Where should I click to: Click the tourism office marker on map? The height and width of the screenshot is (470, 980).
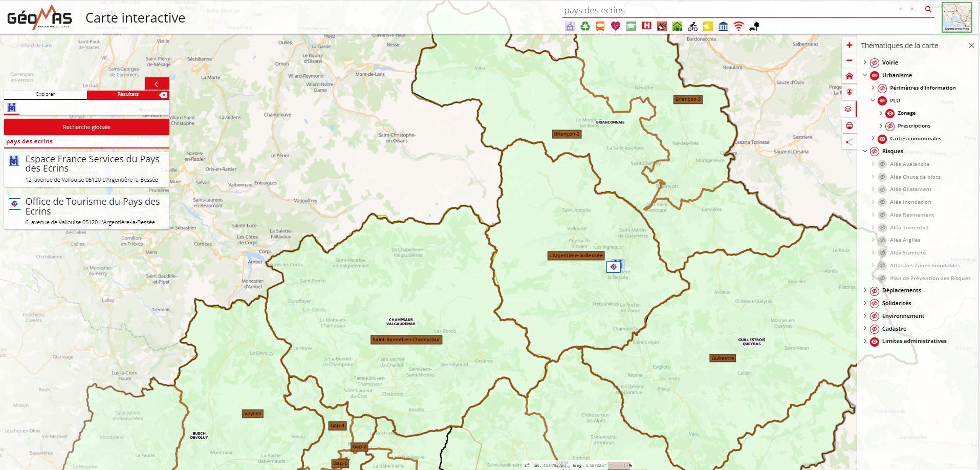(614, 267)
